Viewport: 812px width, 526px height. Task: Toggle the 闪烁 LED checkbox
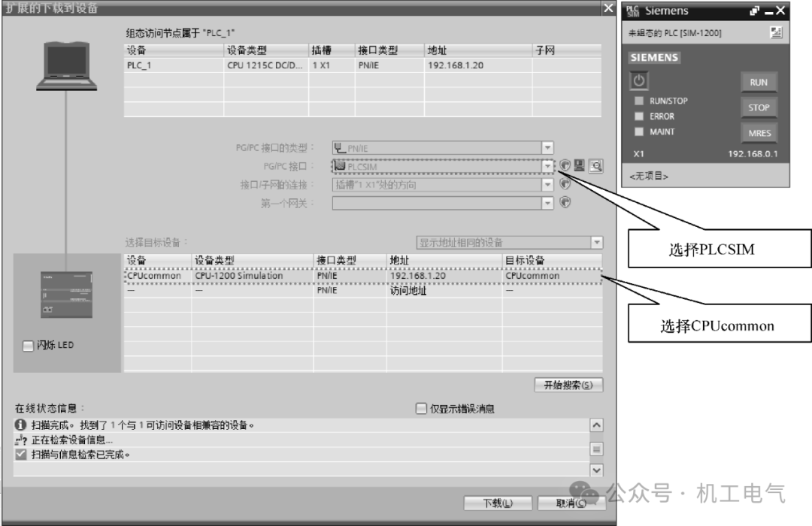click(28, 346)
